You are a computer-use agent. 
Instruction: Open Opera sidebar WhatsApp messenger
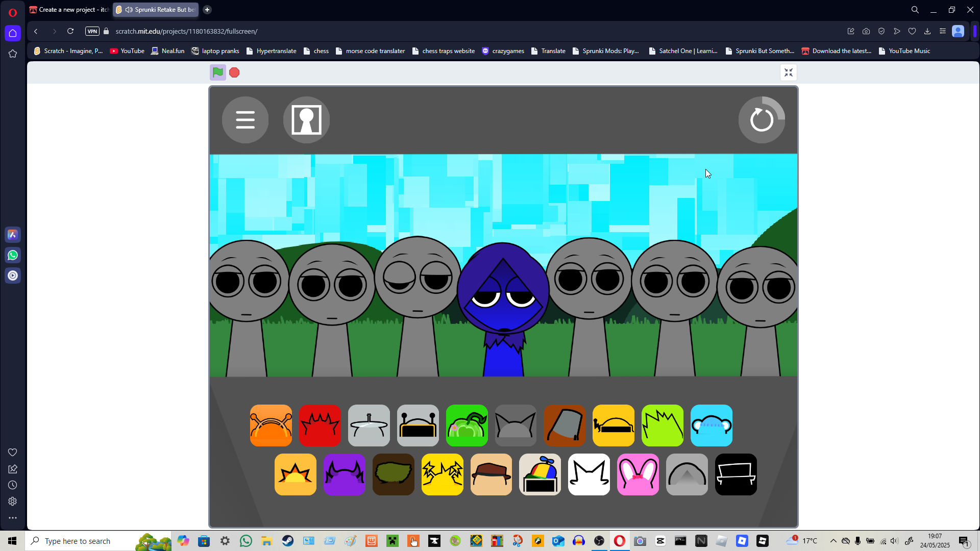point(13,255)
